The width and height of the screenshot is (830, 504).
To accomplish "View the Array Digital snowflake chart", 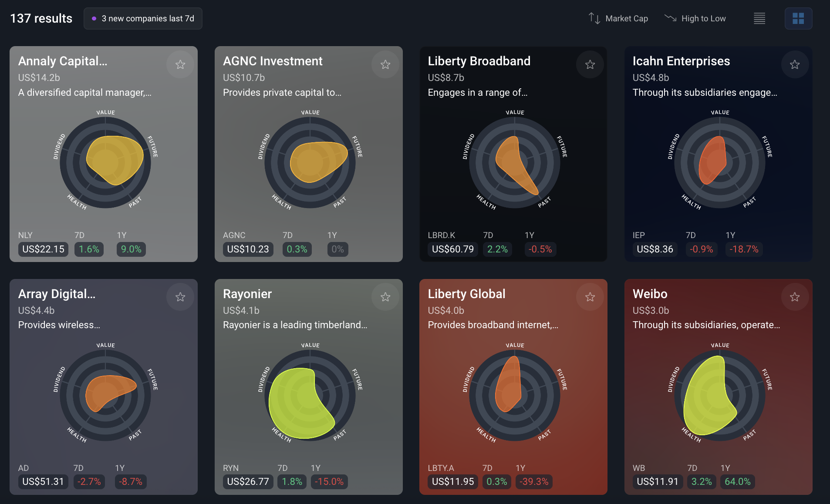I will 105,395.
